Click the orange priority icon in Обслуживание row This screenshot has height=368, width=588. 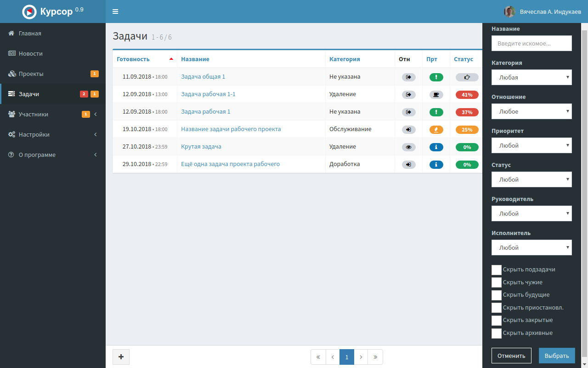(x=436, y=130)
